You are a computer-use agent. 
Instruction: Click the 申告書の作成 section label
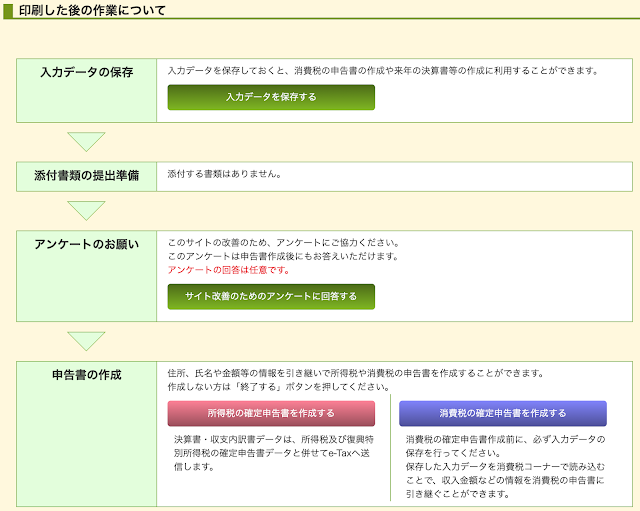[87, 375]
